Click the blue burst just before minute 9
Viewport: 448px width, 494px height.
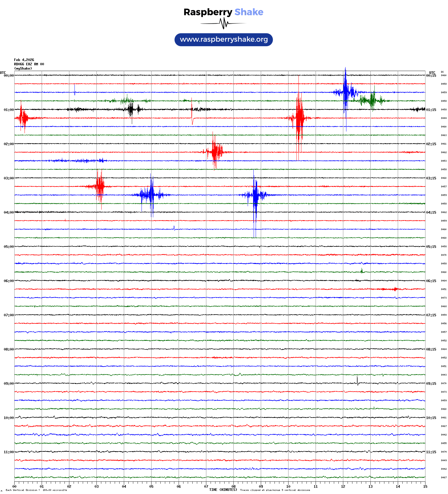point(255,195)
